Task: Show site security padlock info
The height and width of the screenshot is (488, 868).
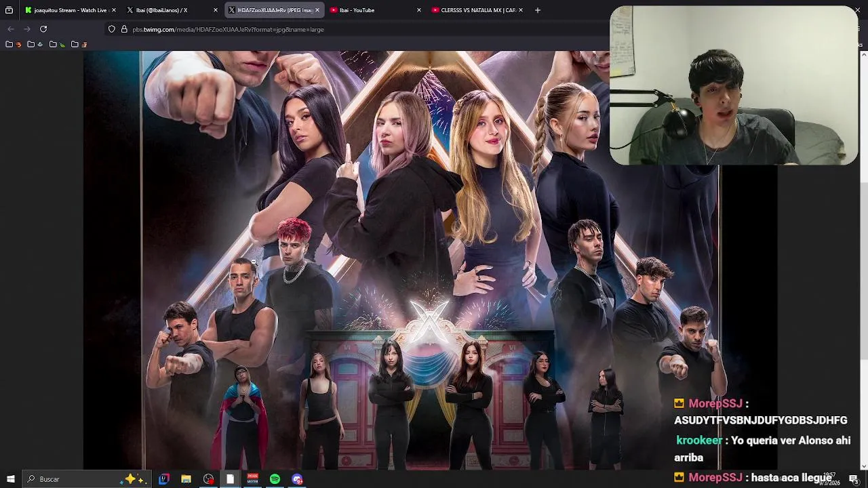Action: (x=124, y=29)
